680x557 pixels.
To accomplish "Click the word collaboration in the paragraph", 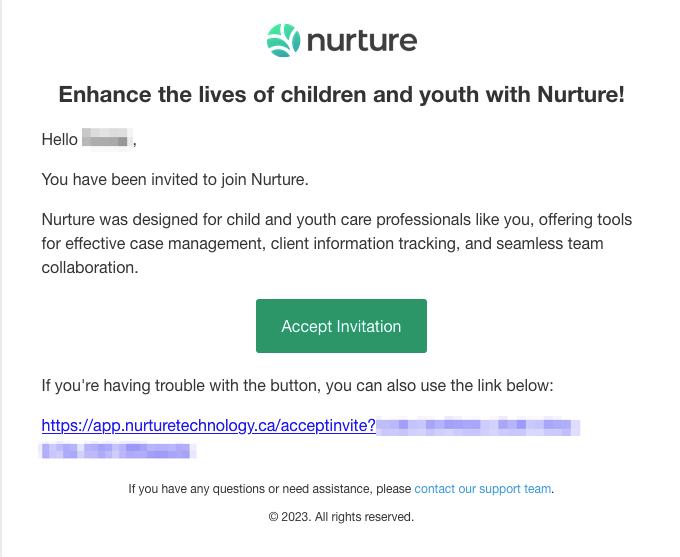I will click(x=91, y=268).
